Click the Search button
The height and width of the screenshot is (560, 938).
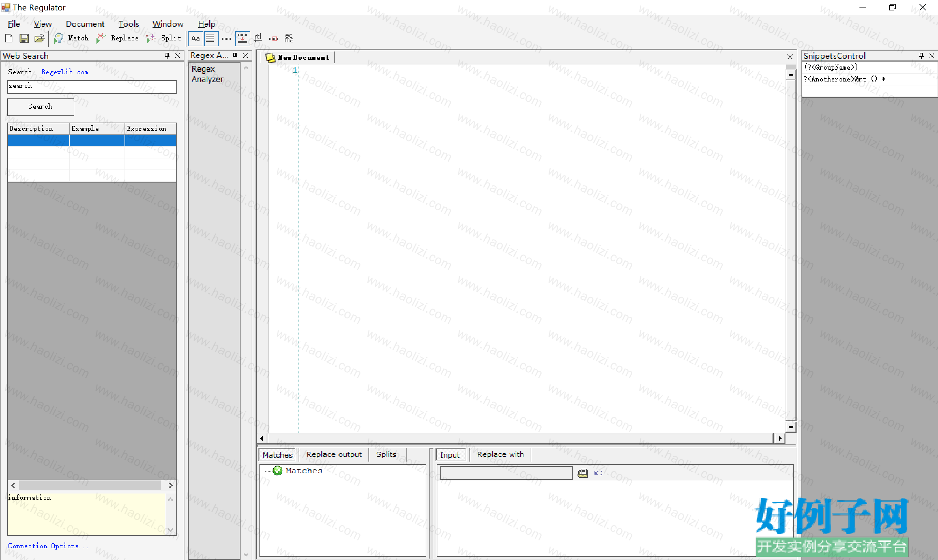click(41, 107)
